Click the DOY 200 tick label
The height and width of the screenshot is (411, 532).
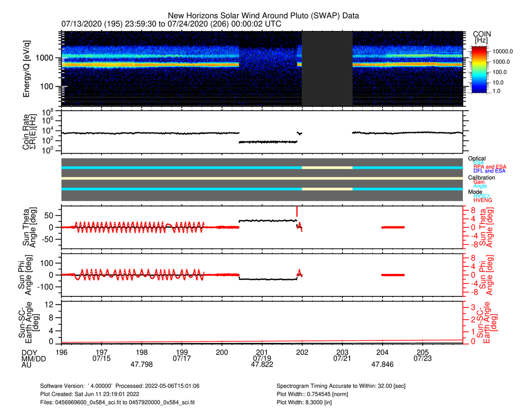222,352
